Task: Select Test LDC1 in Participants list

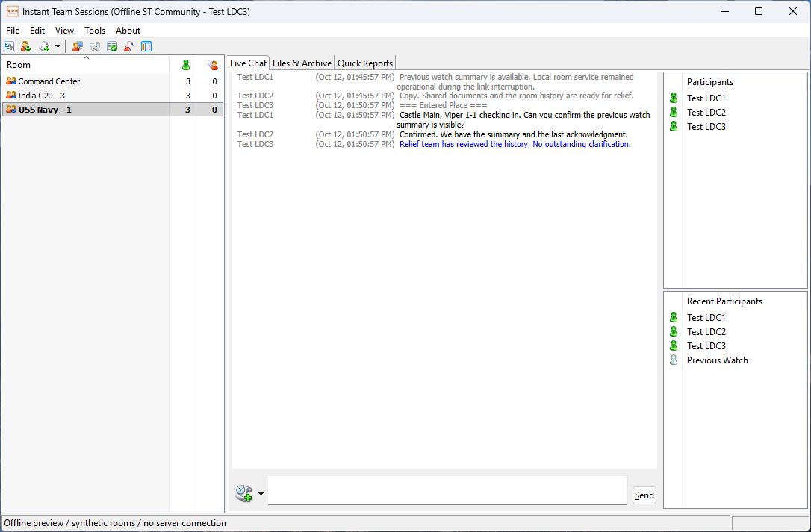Action: point(706,98)
